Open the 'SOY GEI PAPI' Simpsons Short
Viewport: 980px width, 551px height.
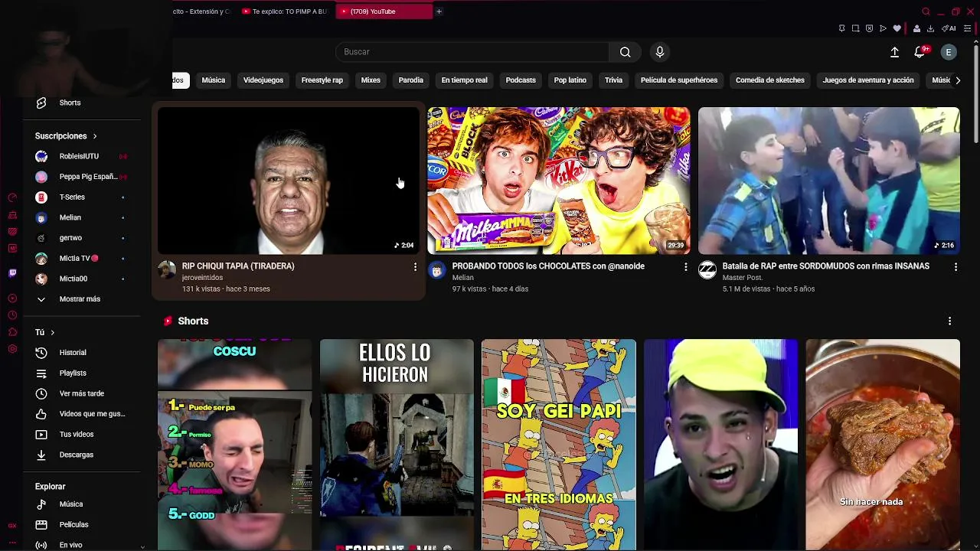[559, 445]
